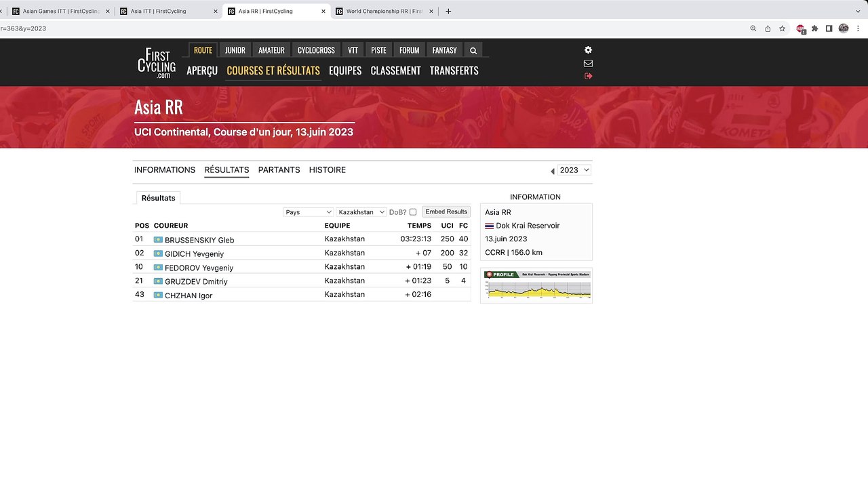Open the Pays filter dropdown

[x=308, y=212]
